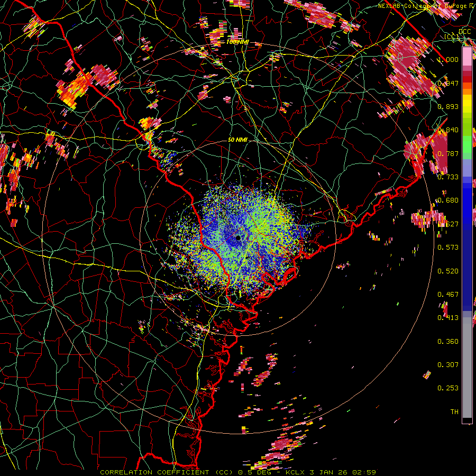This screenshot has height=476, width=476.
Task: Click the 50 NMI range ring label
Action: 237,140
